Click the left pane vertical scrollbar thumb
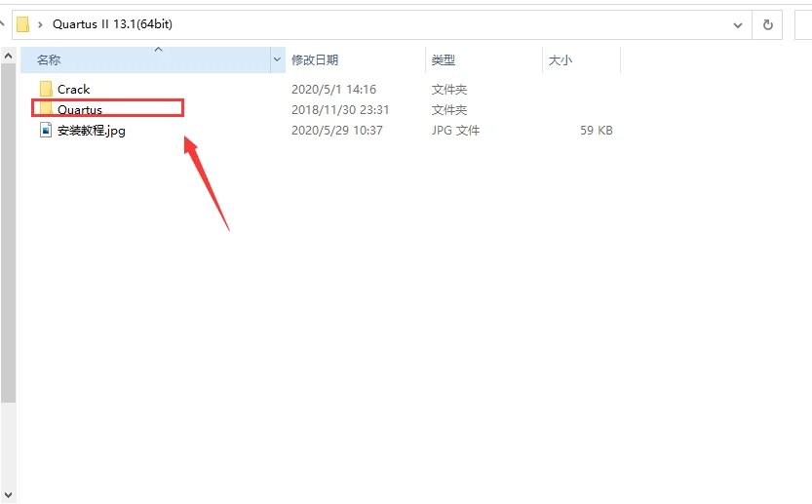 pyautogui.click(x=8, y=233)
